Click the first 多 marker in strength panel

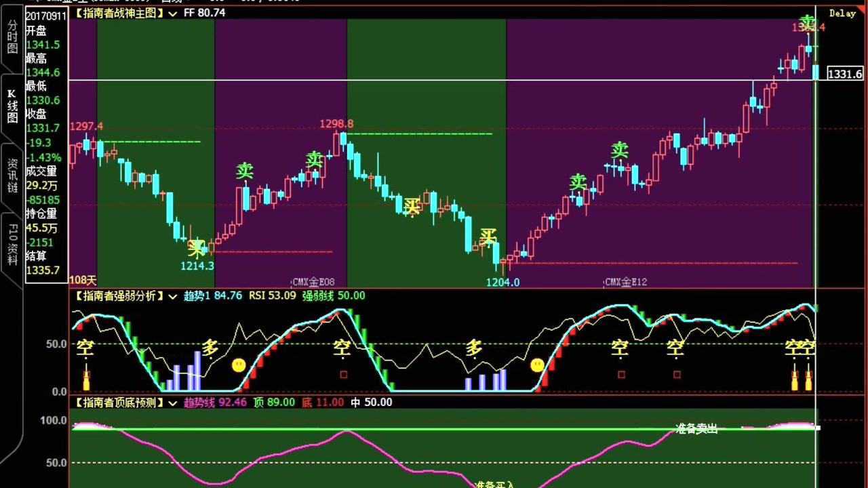coord(210,348)
